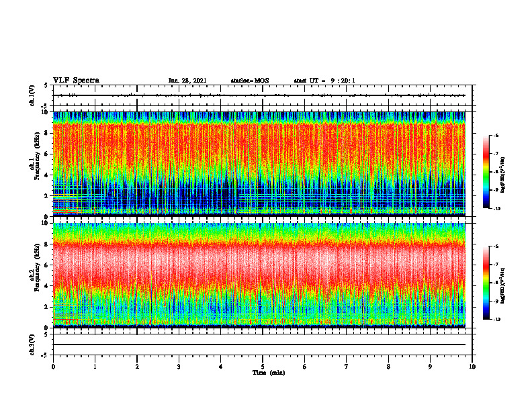The height and width of the screenshot is (411, 532).
Task: Click the "VLF Spectra" title text
Action: point(76,81)
